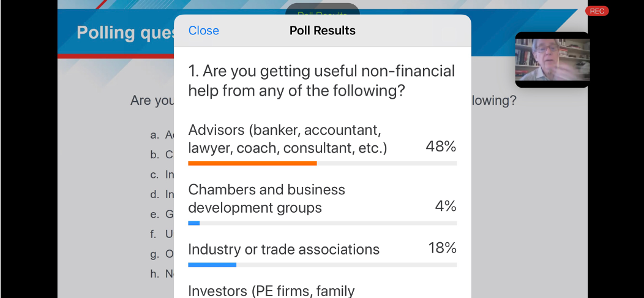Click the Chambers and business development groups option
The width and height of the screenshot is (644, 298).
[x=266, y=199]
